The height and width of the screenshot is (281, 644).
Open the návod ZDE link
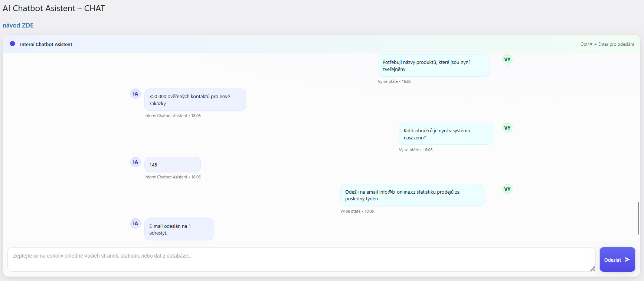(18, 25)
